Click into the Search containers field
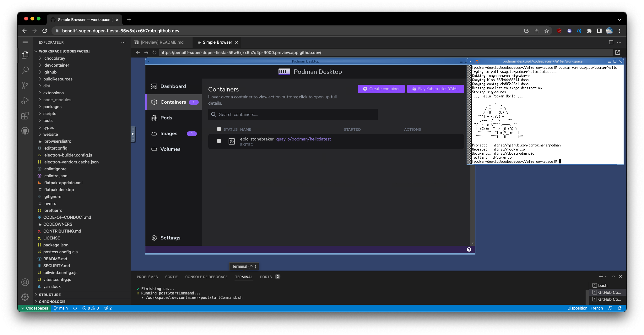644x335 pixels. [292, 114]
